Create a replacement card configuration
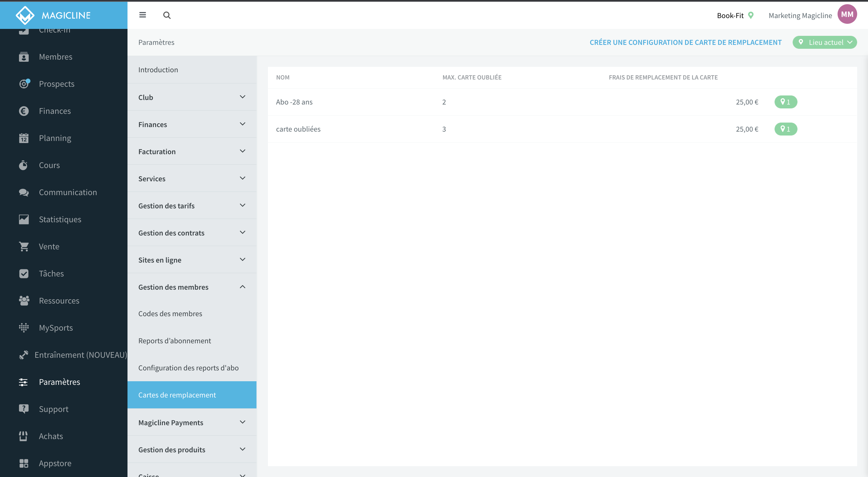 [x=685, y=42]
